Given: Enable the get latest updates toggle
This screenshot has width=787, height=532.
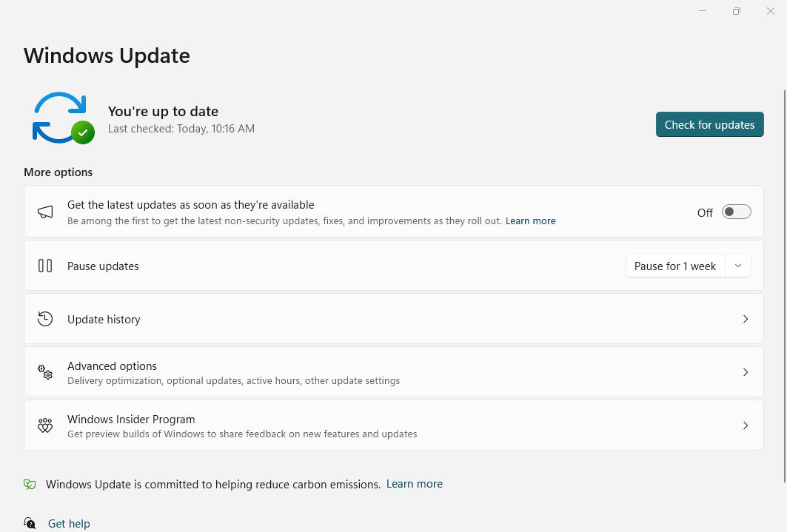Looking at the screenshot, I should pos(737,212).
